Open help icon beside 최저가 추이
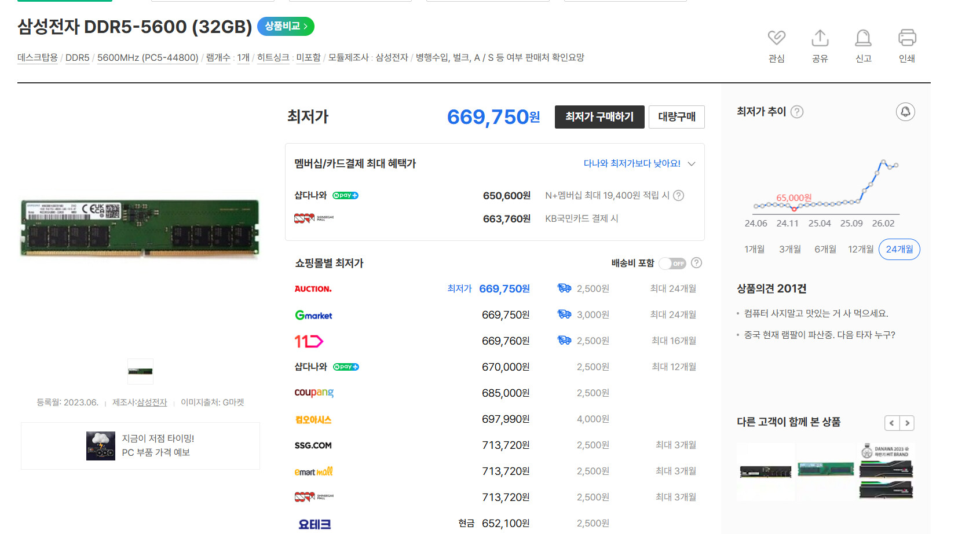980x534 pixels. [797, 112]
